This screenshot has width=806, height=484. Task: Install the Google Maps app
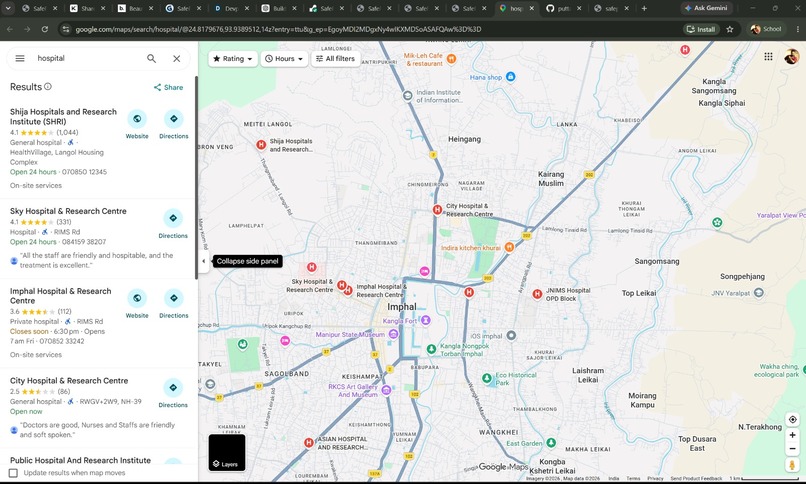[x=701, y=29]
